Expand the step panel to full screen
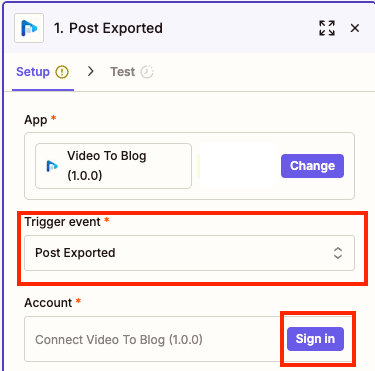 327,28
